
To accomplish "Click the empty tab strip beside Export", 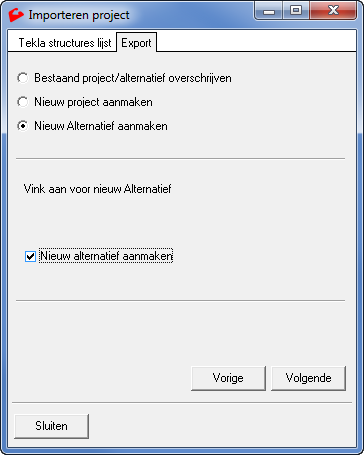I will [256, 41].
